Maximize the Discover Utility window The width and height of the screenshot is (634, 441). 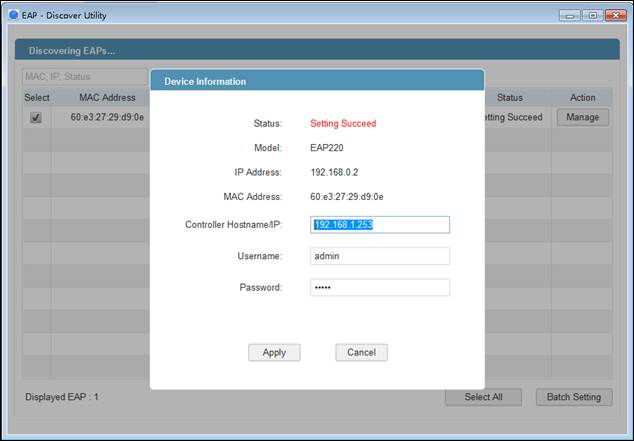[593, 15]
